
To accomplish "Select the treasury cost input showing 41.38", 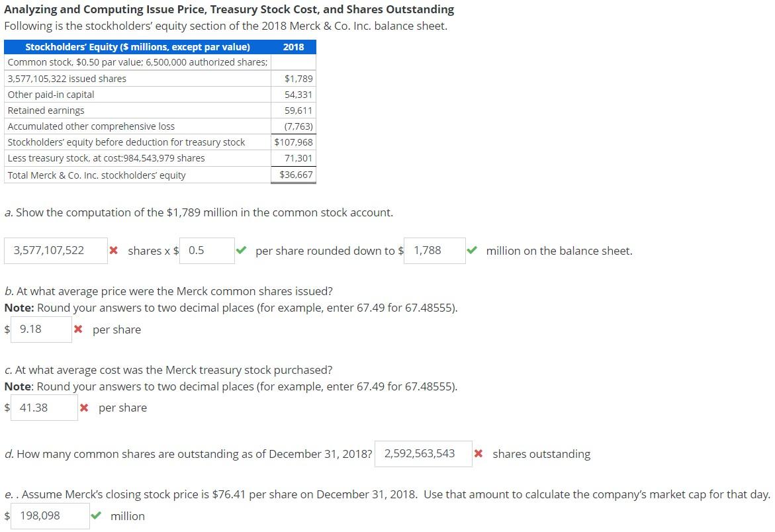I will click(42, 407).
